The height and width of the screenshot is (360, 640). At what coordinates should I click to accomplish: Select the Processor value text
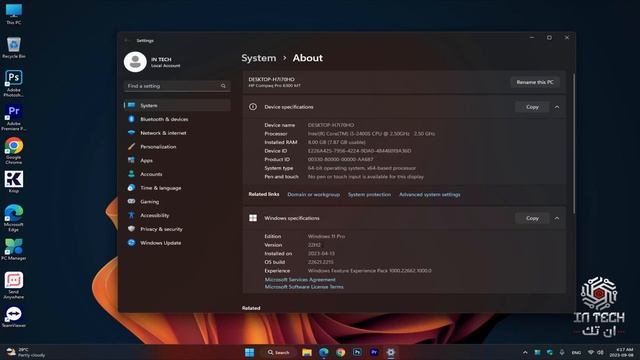pyautogui.click(x=371, y=134)
